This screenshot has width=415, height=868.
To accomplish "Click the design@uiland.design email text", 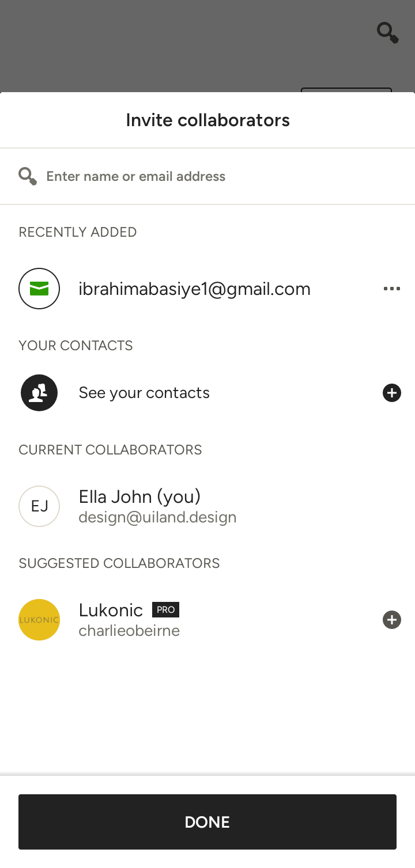I will (x=157, y=517).
